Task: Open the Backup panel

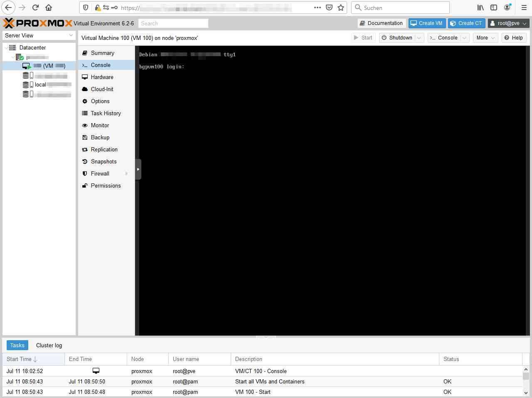Action: pyautogui.click(x=106, y=137)
